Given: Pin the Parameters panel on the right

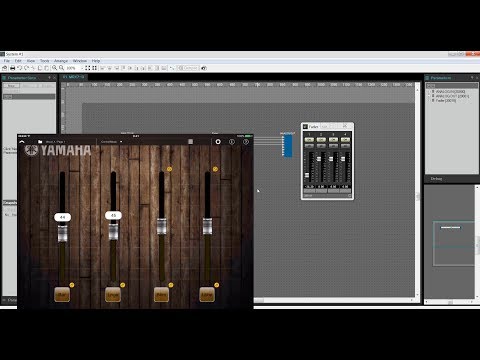Looking at the screenshot, I should click(472, 78).
